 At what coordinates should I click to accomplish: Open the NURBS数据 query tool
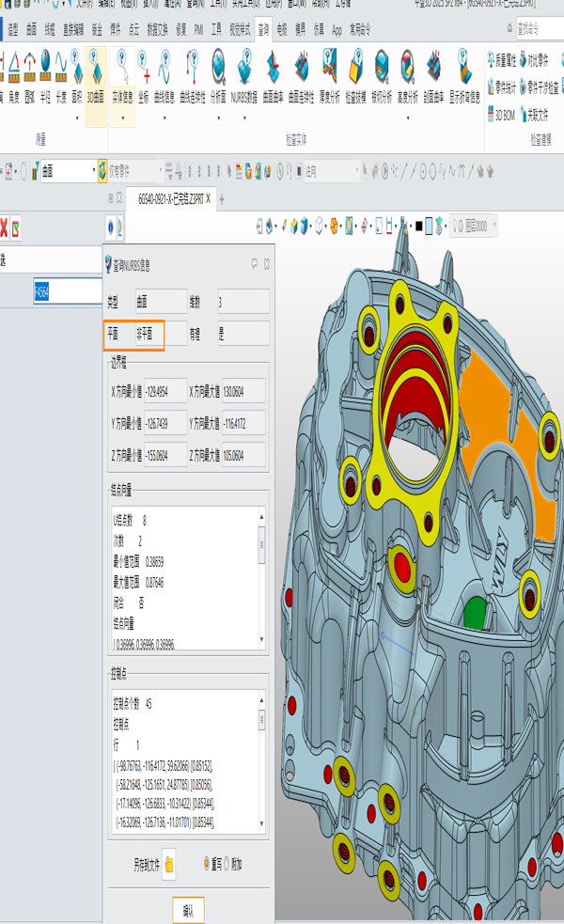point(244,76)
